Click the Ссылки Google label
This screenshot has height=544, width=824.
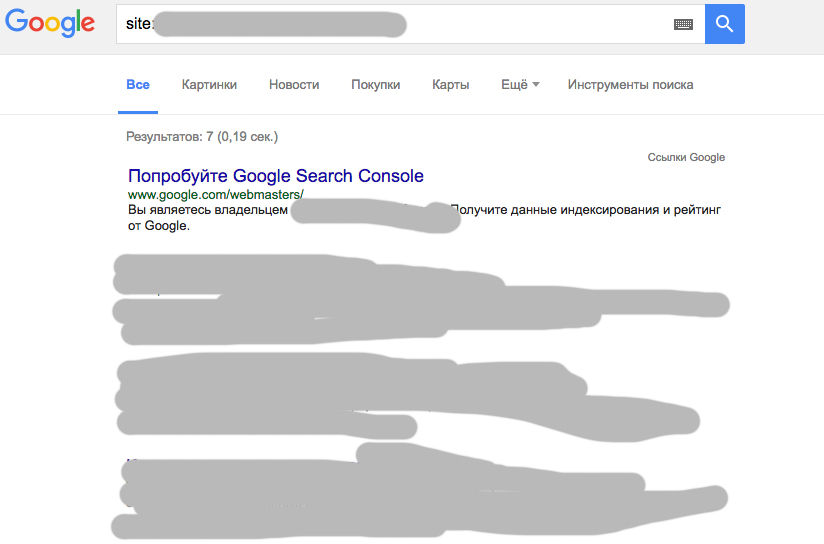pyautogui.click(x=686, y=157)
